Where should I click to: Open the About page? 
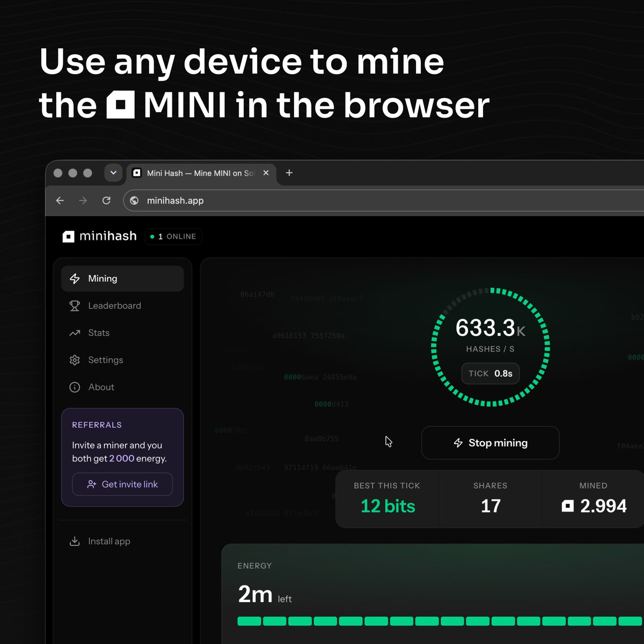click(x=122, y=387)
